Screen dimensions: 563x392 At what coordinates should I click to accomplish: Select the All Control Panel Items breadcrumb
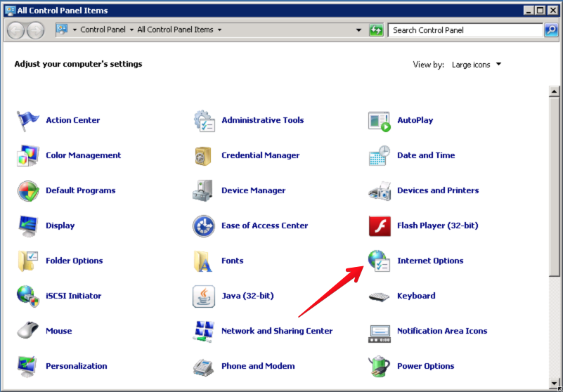[x=175, y=30]
